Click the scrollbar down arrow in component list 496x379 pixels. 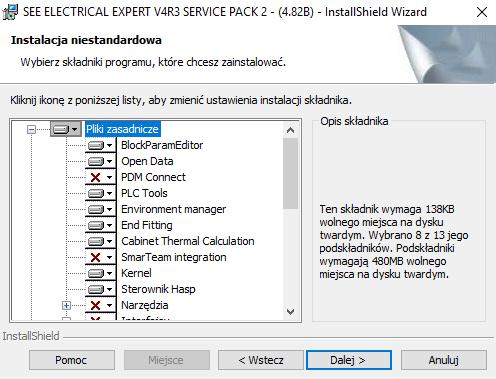click(290, 312)
